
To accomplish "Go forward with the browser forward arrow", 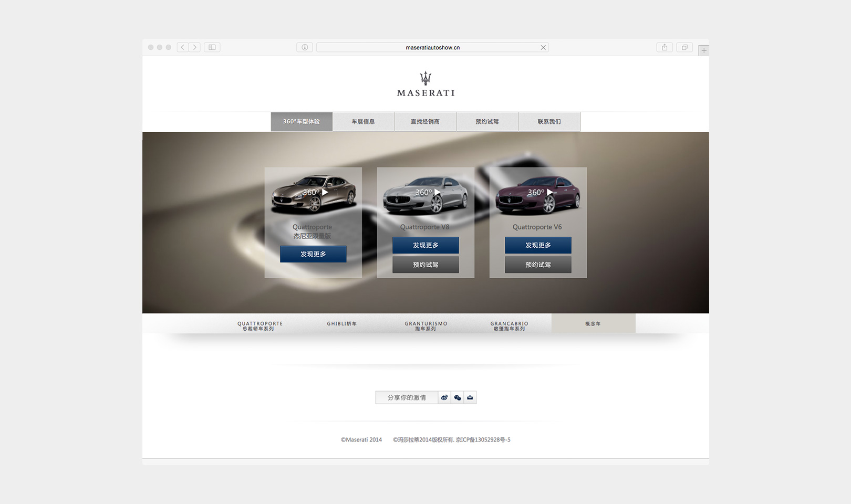I will pos(194,47).
